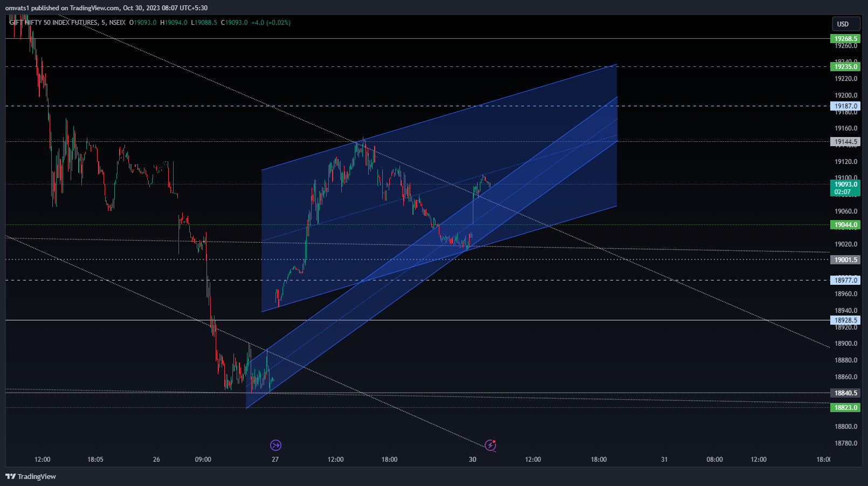Click the gray 19001.5 price label
The image size is (868, 486).
coord(845,260)
